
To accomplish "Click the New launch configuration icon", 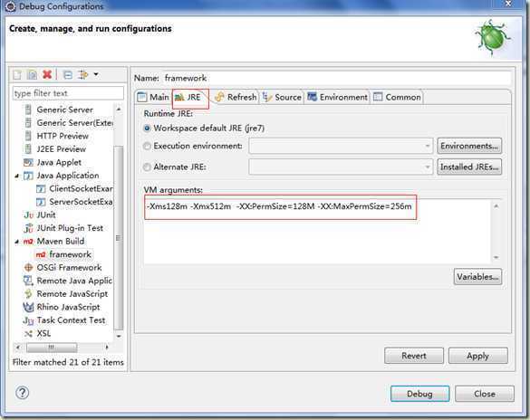I will [x=17, y=74].
